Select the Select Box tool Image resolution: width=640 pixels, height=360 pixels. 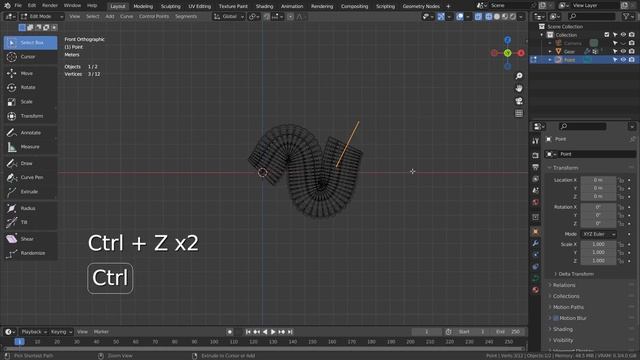pyautogui.click(x=30, y=42)
